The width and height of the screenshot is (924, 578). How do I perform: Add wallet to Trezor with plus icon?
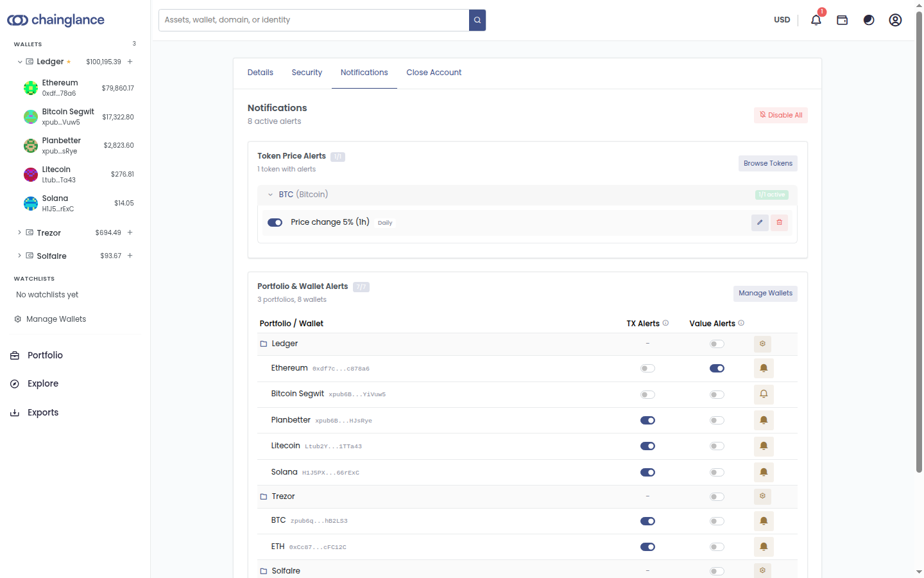(x=130, y=232)
